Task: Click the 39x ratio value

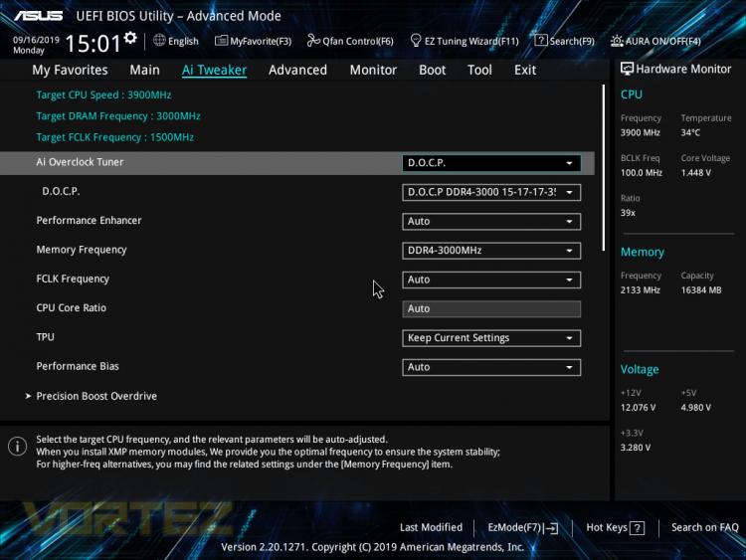Action: [628, 213]
